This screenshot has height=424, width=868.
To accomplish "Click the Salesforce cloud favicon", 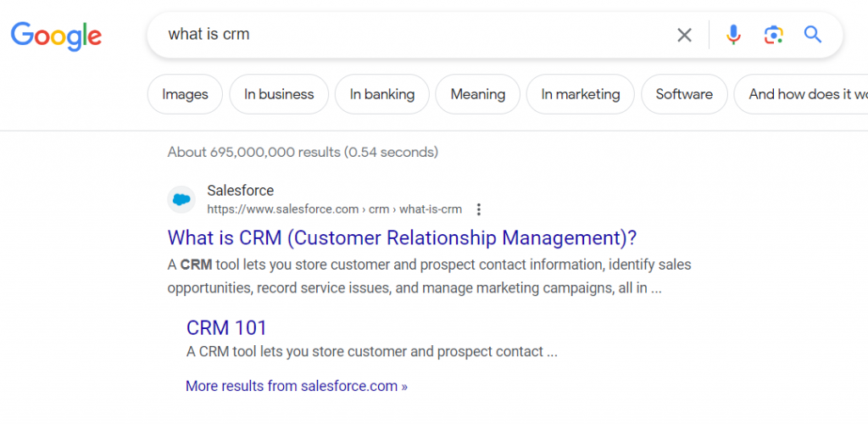I will coord(181,200).
